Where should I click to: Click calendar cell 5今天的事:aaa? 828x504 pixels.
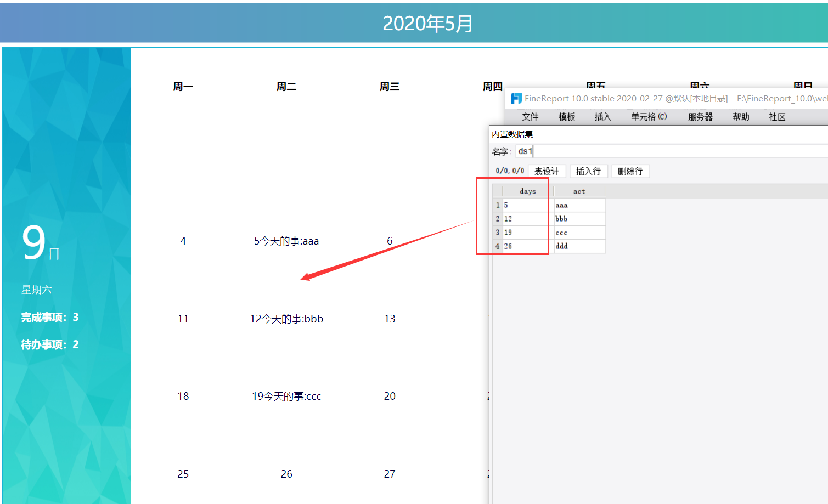(x=286, y=241)
